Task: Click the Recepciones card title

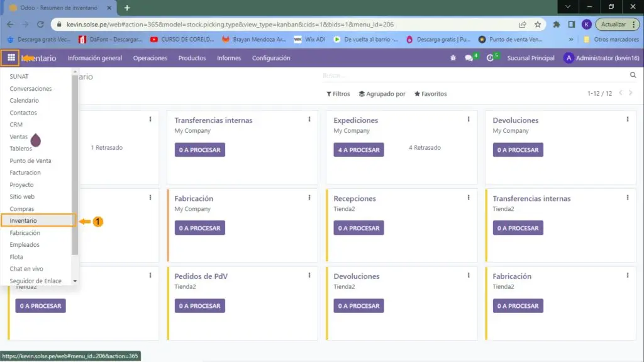Action: point(355,198)
